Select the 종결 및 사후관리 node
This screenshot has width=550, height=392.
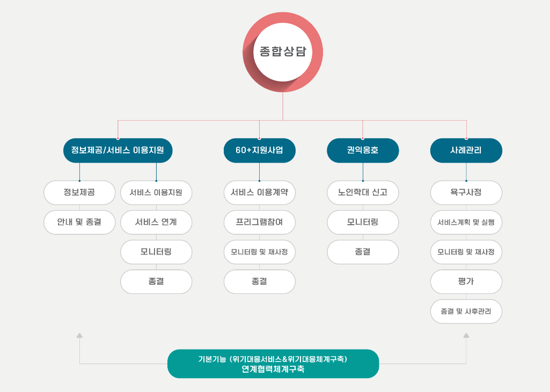tap(466, 312)
